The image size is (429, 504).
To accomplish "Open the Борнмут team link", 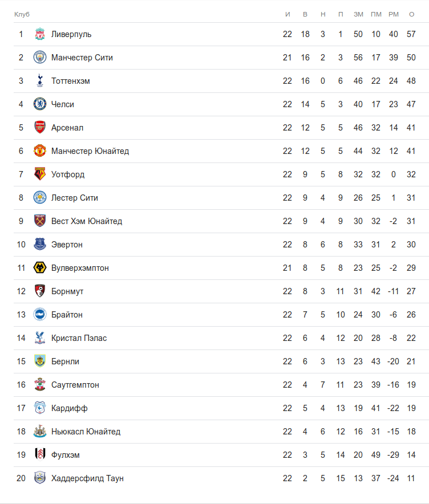I will pos(67,291).
